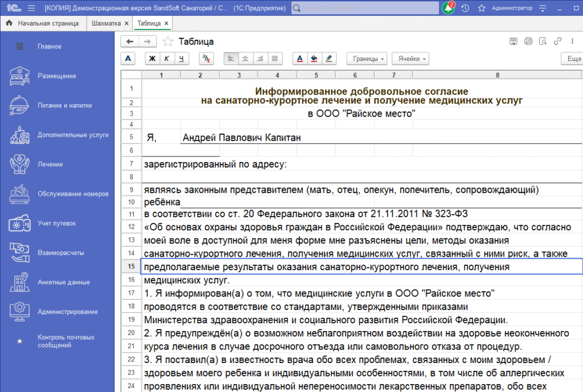This screenshot has height=392, width=583.
Task: Pick the cell background fill color
Action: [x=314, y=59]
